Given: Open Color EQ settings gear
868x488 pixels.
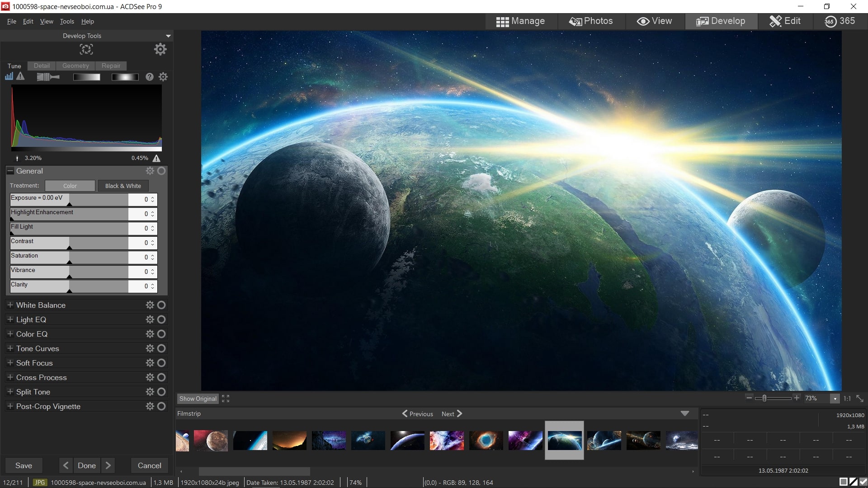Looking at the screenshot, I should 150,334.
